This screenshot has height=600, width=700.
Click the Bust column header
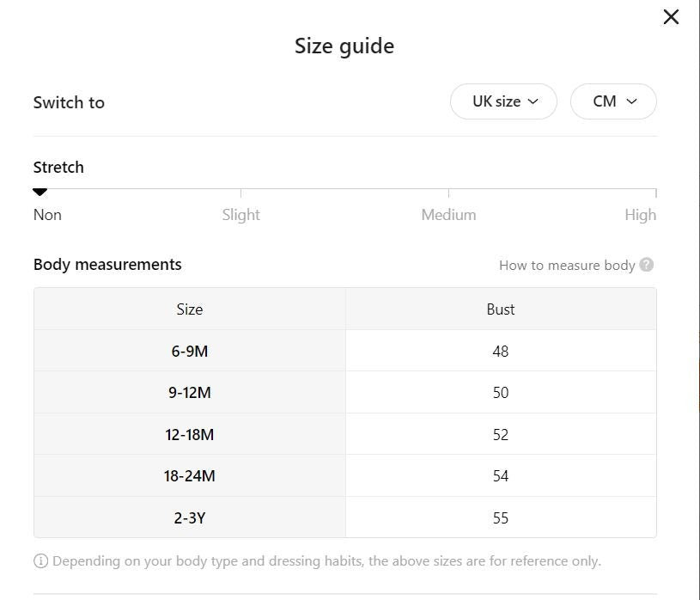(501, 309)
